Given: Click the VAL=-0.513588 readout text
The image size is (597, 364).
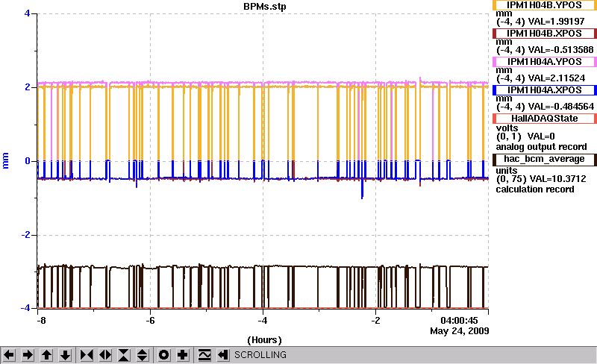Looking at the screenshot, I should pos(560,50).
